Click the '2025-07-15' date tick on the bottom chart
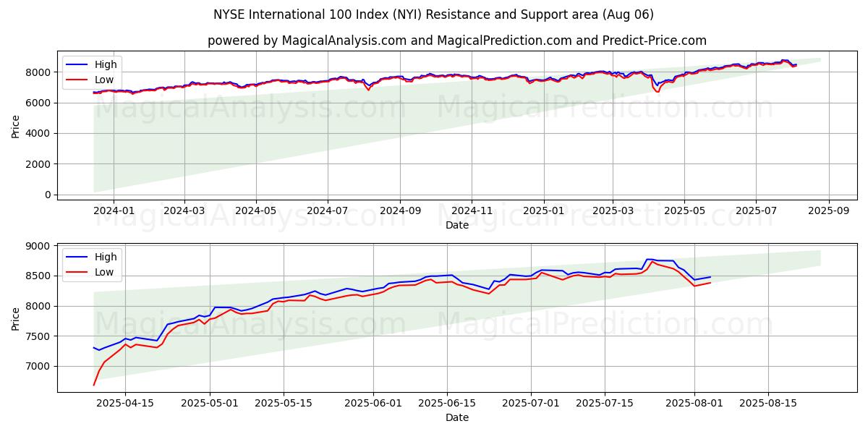 [604, 403]
